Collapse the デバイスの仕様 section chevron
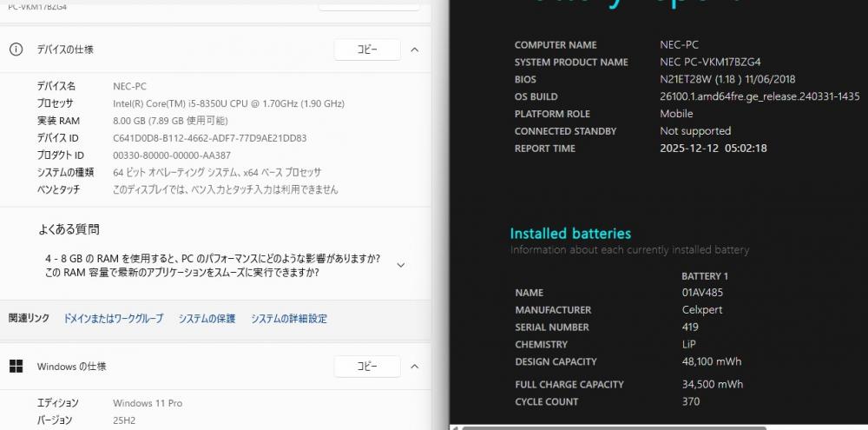Viewport: 868px width, 430px height. [415, 50]
